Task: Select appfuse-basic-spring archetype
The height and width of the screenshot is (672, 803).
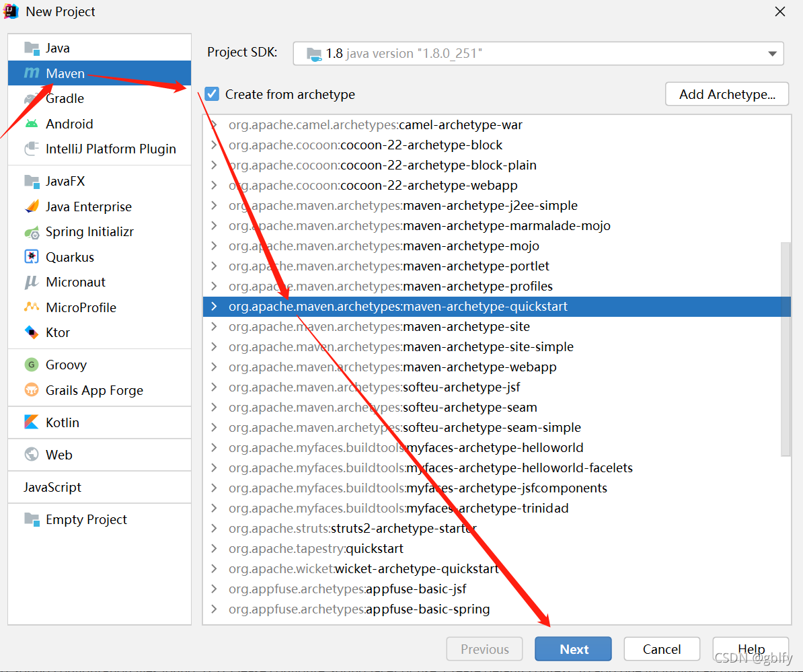Action: 497,609
